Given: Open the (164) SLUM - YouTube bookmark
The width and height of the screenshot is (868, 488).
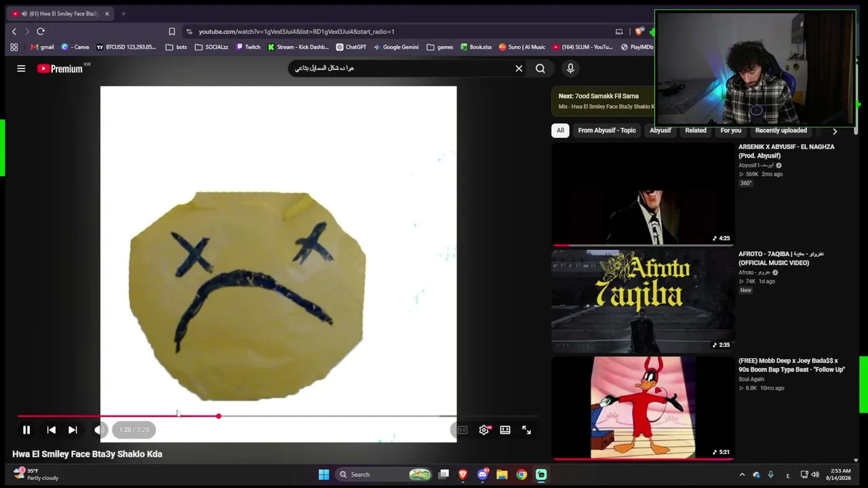Looking at the screenshot, I should click(583, 47).
